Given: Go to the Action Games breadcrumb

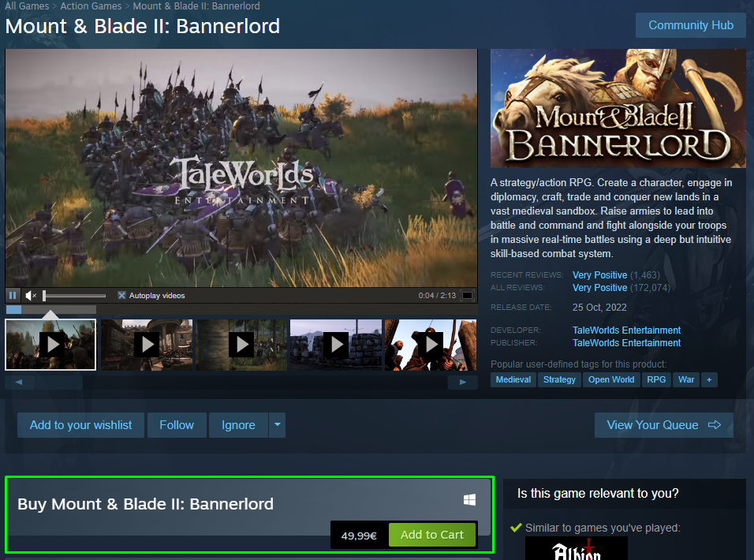Looking at the screenshot, I should [91, 6].
